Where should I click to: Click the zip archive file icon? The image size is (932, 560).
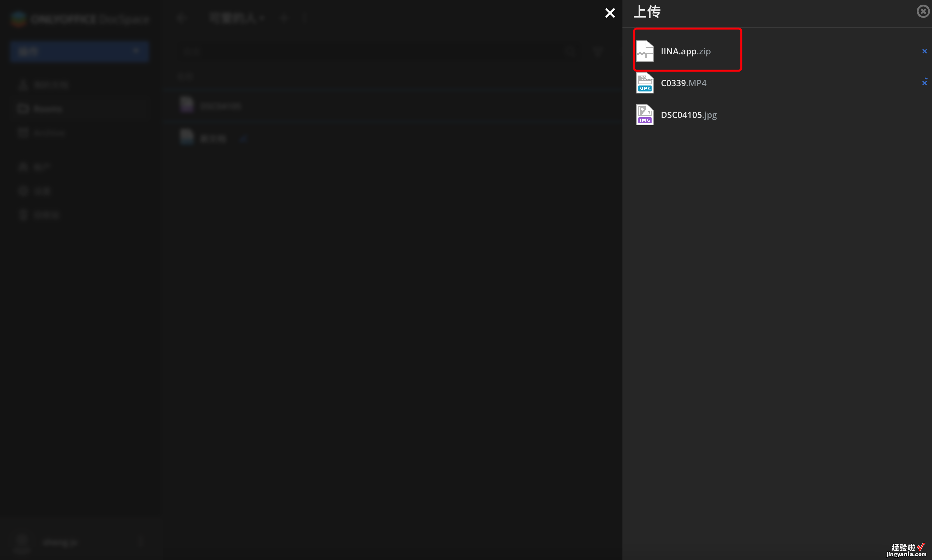(644, 51)
